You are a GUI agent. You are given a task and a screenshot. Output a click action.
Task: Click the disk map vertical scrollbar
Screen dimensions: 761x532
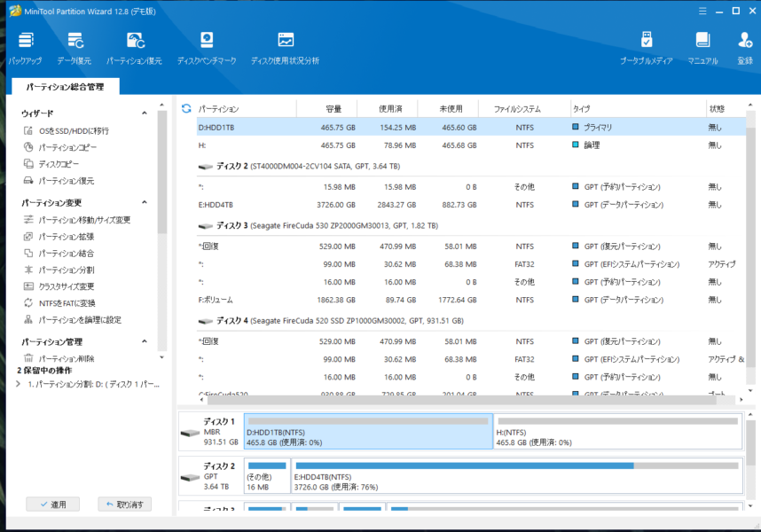[x=750, y=442]
